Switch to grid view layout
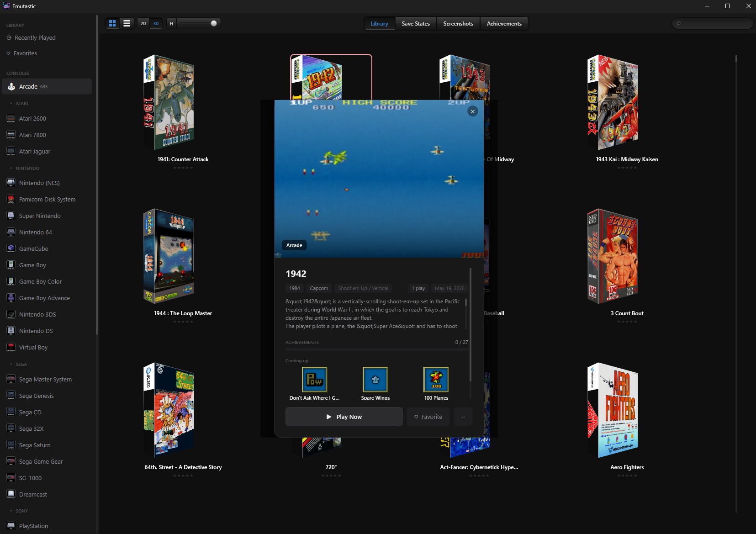Image resolution: width=756 pixels, height=534 pixels. click(112, 23)
